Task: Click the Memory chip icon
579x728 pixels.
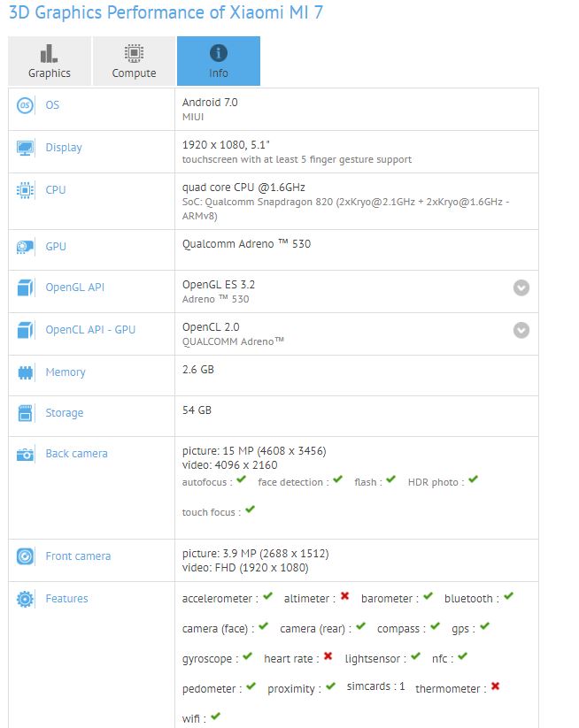Action: (26, 372)
